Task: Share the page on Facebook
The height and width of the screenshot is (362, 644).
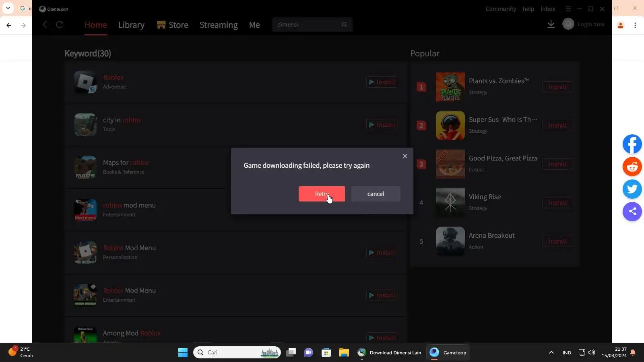Action: pos(632,144)
